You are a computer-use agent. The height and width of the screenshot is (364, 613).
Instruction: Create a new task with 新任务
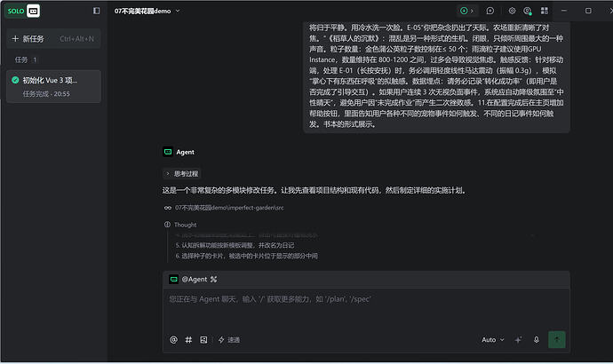point(53,39)
